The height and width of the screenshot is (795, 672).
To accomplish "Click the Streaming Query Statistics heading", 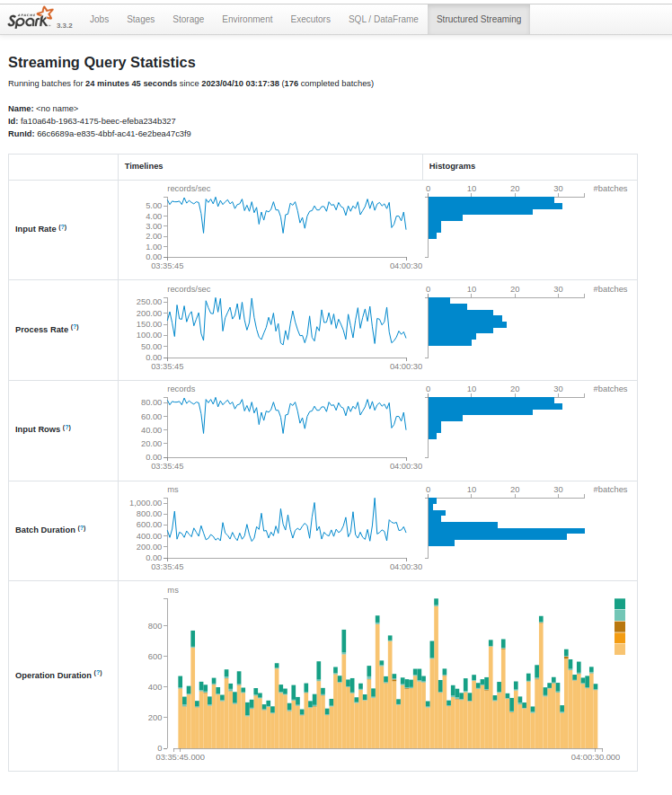I will (x=102, y=62).
